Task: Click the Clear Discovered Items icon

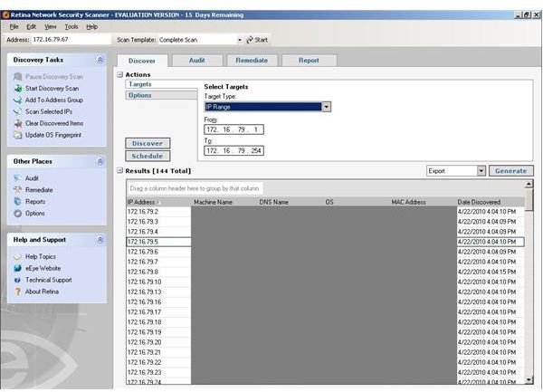Action: click(18, 123)
